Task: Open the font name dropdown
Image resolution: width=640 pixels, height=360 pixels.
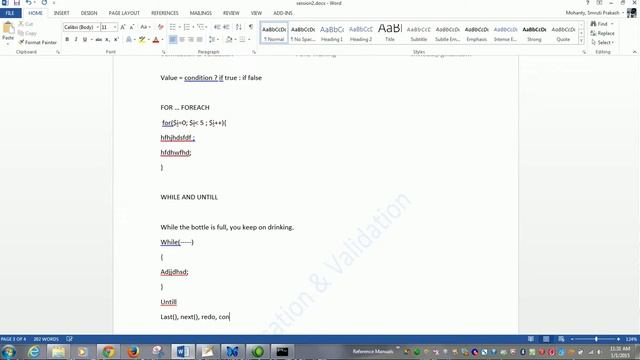Action: pyautogui.click(x=98, y=27)
